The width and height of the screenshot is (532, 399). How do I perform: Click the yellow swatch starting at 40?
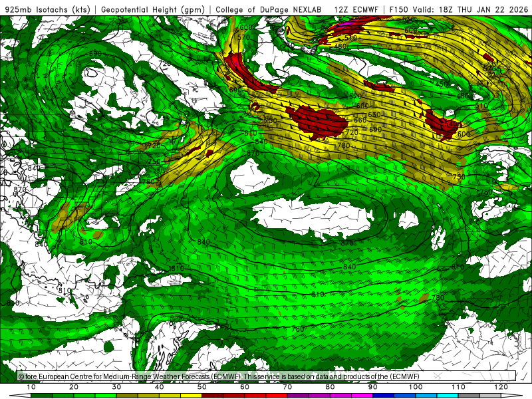170,396
